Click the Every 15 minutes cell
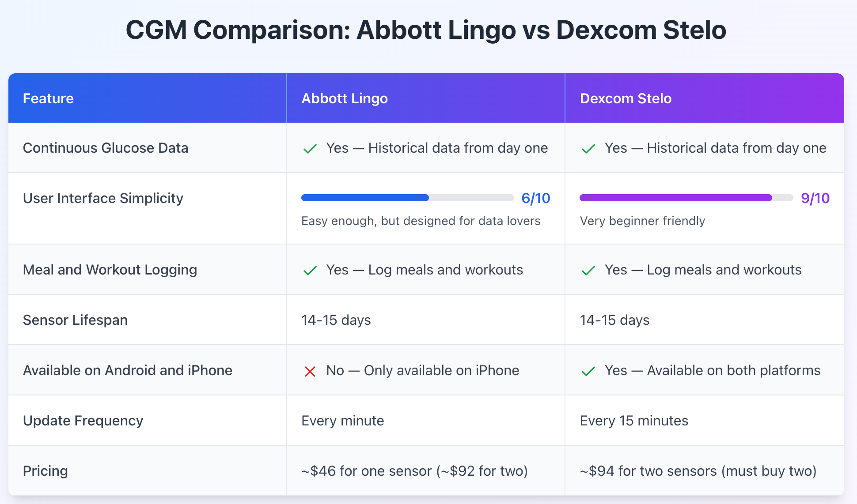The height and width of the screenshot is (504, 857). coord(634,421)
